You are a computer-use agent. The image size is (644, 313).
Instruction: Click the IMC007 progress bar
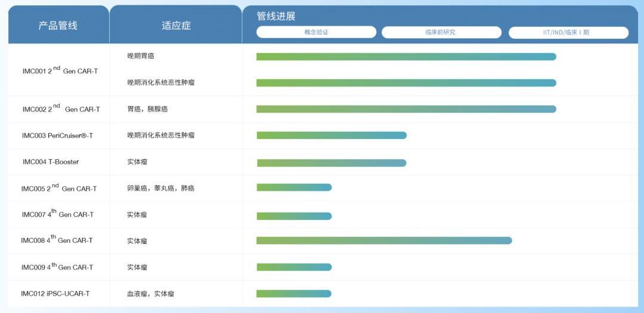[294, 216]
